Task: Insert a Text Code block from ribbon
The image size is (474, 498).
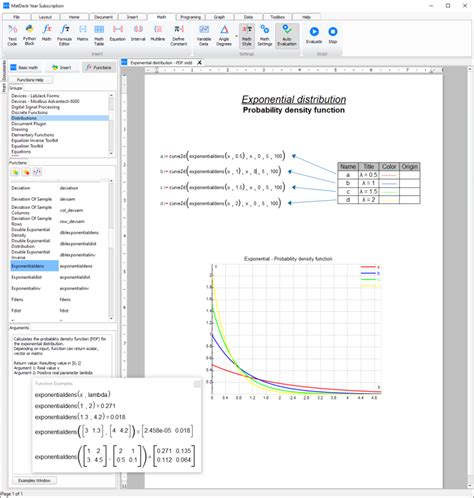Action: tap(12, 35)
